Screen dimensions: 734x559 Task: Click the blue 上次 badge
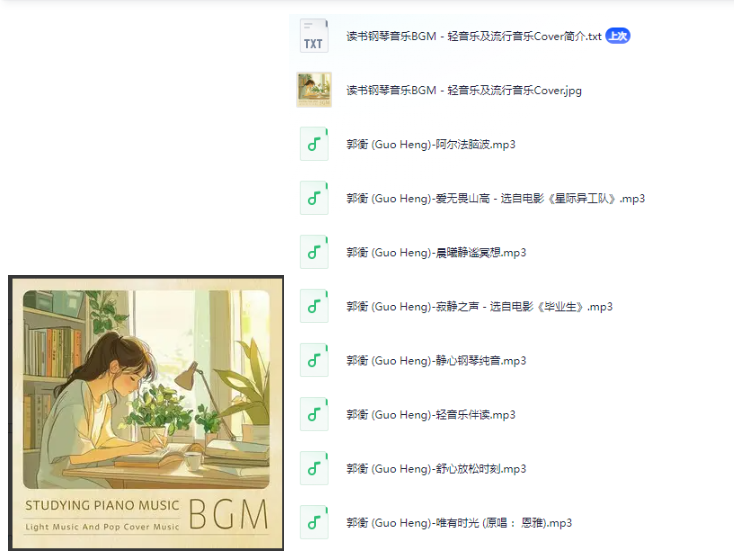617,36
